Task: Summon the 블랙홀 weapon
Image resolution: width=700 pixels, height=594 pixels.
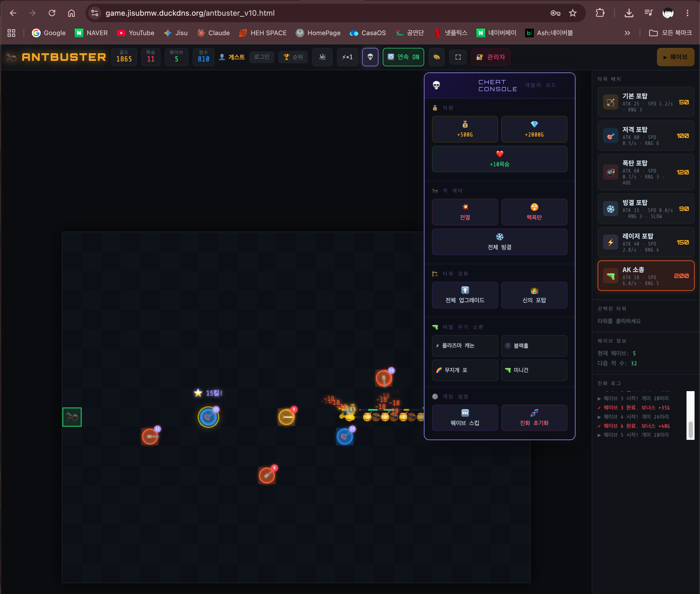Action: 534,346
